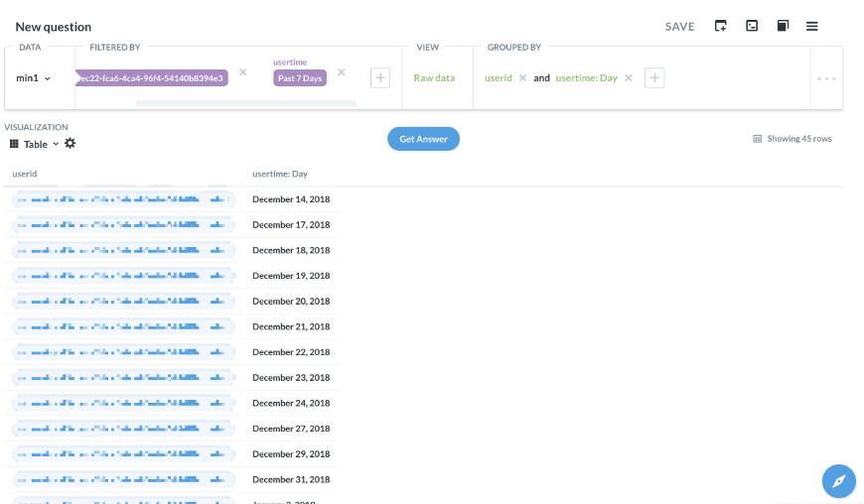Expand the min1 data source dropdown
Screen dimensions: 864x504
pos(33,77)
